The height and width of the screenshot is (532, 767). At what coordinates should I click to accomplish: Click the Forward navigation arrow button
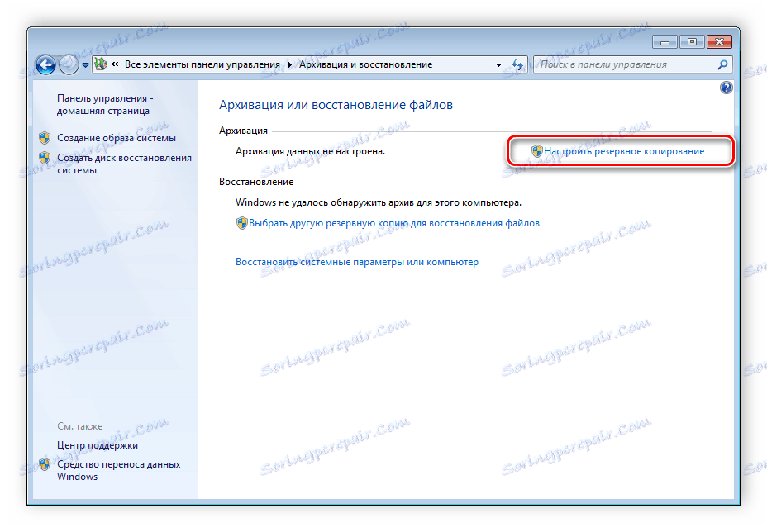coord(69,64)
